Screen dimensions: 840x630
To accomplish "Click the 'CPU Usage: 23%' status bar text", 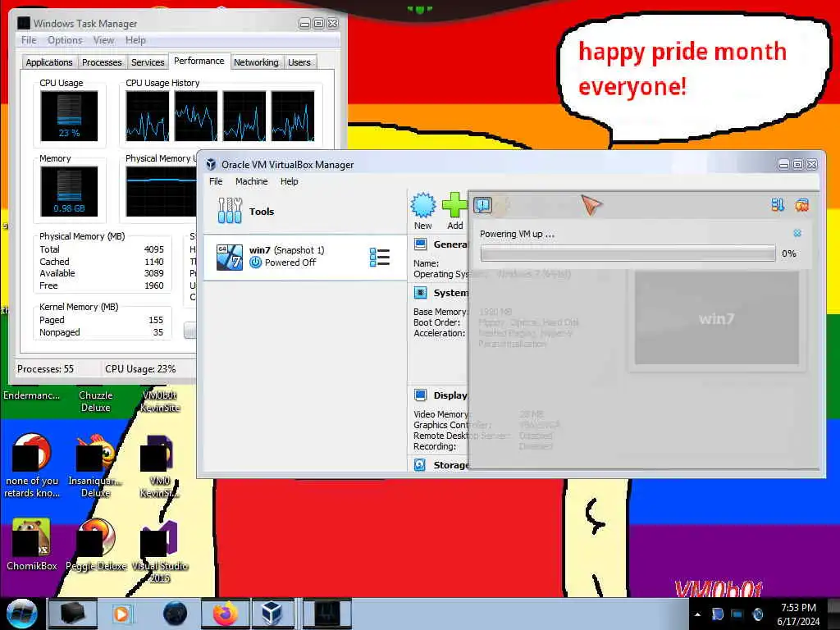I will 140,369.
